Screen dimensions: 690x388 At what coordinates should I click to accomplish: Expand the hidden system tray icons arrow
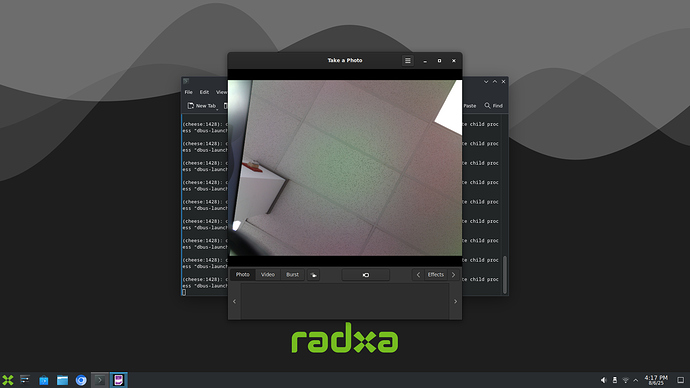(x=635, y=380)
